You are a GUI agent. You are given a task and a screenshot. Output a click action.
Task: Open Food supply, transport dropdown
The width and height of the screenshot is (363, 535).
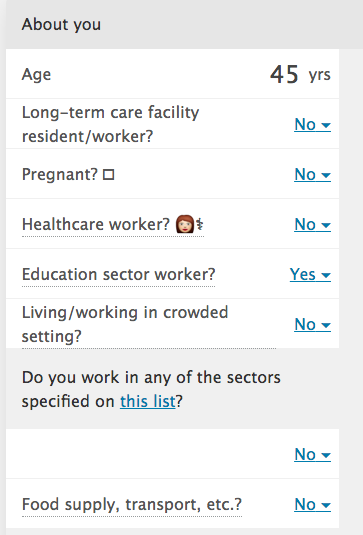(313, 504)
